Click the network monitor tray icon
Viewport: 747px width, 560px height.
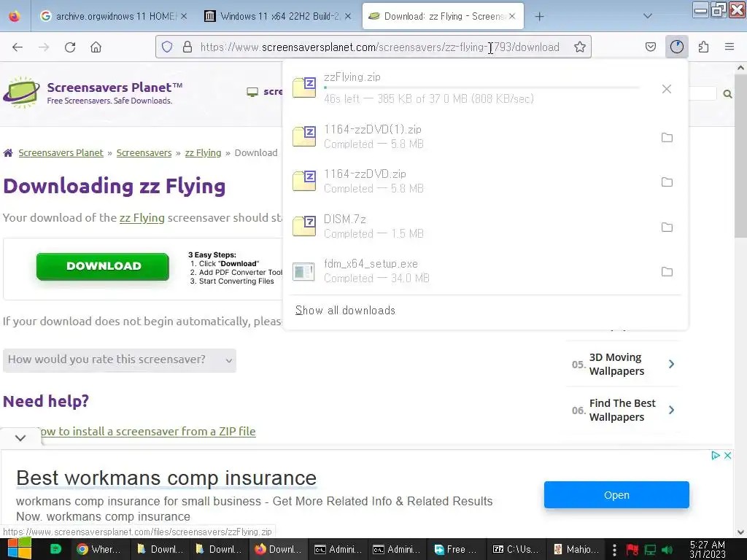point(650,550)
